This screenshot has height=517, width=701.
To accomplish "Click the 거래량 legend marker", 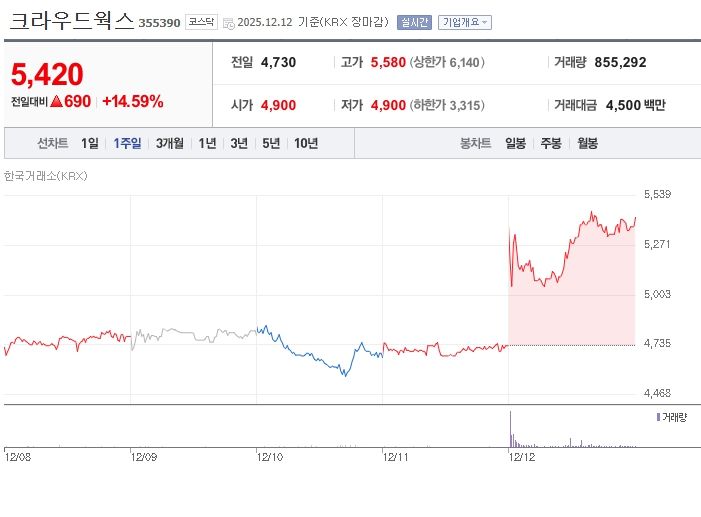I will point(658,416).
